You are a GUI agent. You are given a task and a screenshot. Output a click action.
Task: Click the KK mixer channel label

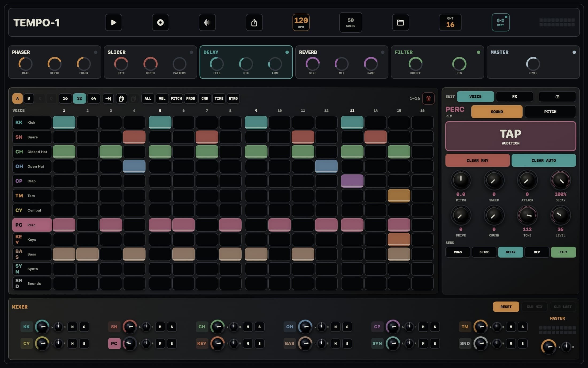(x=26, y=327)
